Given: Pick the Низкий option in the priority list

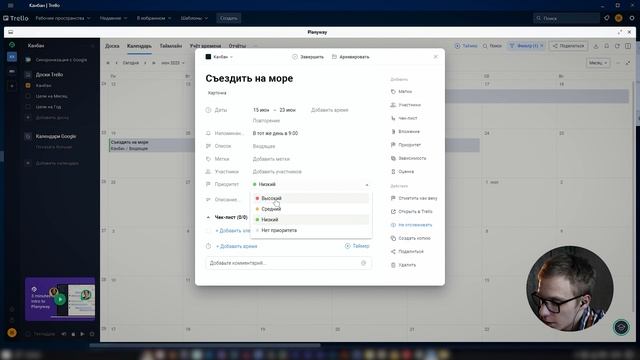Looking at the screenshot, I should (x=311, y=220).
